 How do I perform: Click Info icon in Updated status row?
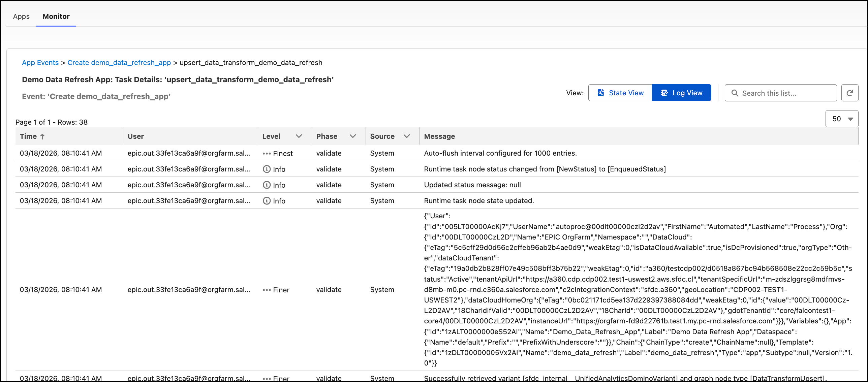pyautogui.click(x=267, y=185)
